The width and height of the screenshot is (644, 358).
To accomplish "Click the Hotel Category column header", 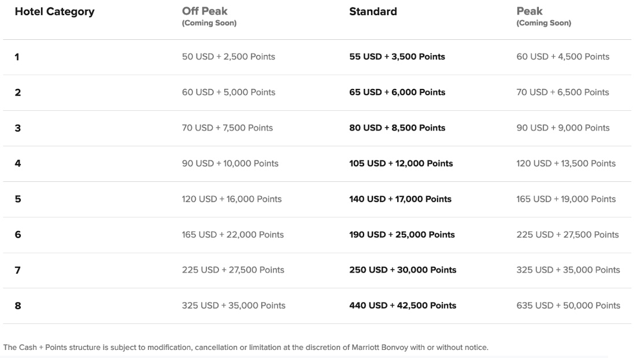I will click(x=54, y=12).
